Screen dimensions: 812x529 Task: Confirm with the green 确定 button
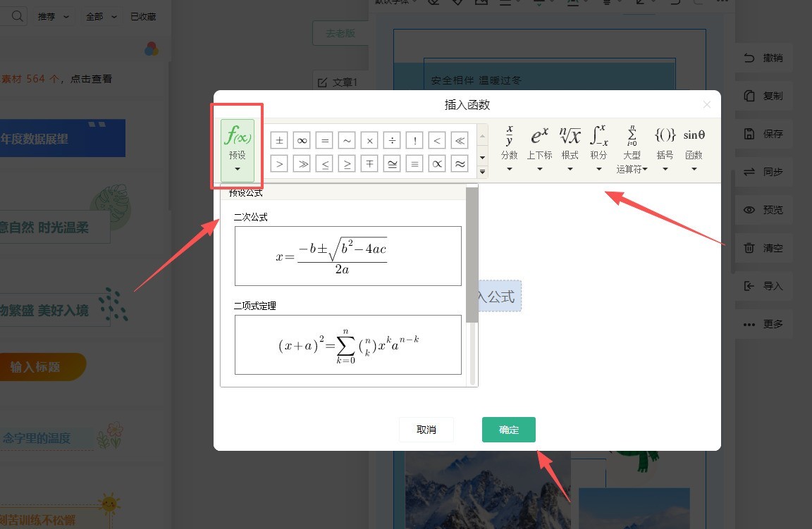508,430
